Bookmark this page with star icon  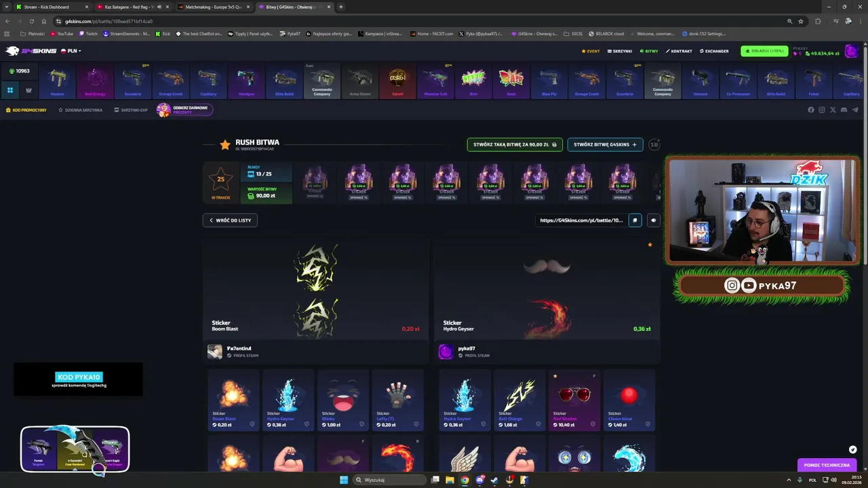[801, 21]
